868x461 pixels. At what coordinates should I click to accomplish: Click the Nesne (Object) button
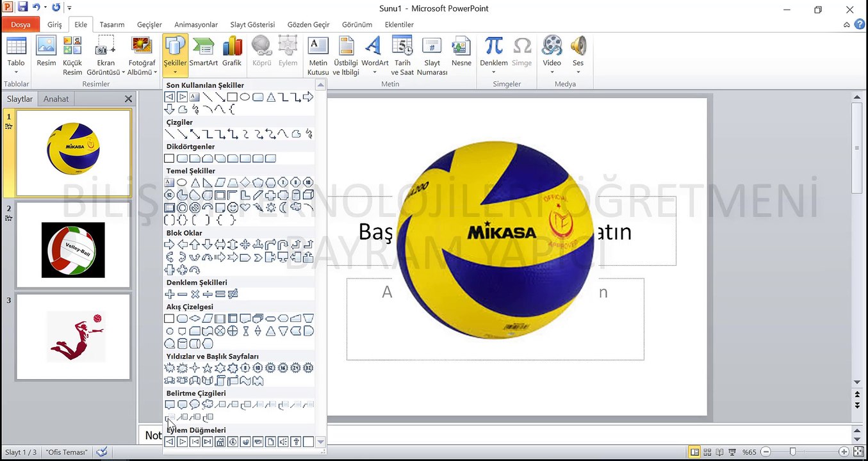click(x=461, y=52)
